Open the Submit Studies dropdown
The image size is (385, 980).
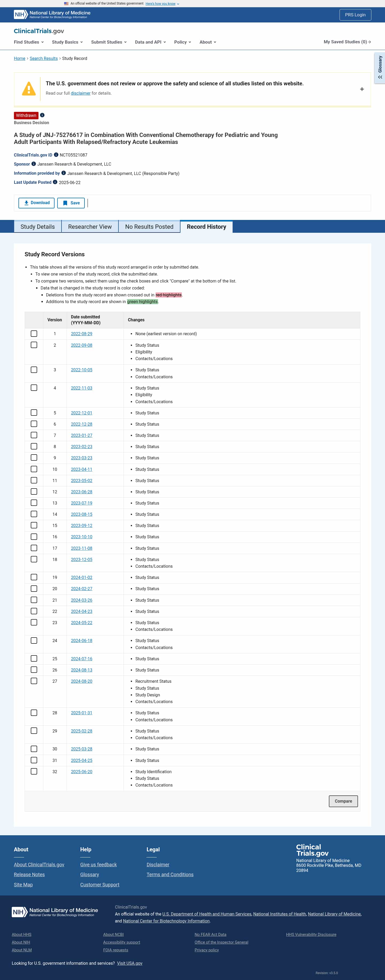click(109, 42)
